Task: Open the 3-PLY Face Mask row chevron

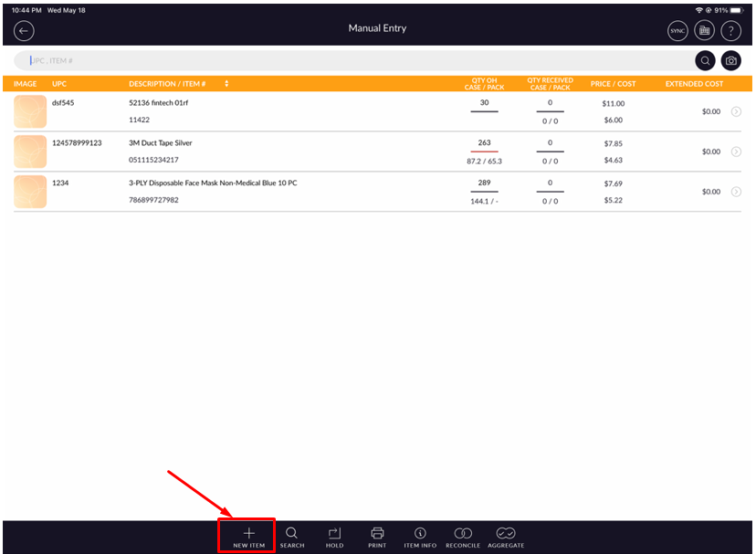Action: [x=736, y=192]
